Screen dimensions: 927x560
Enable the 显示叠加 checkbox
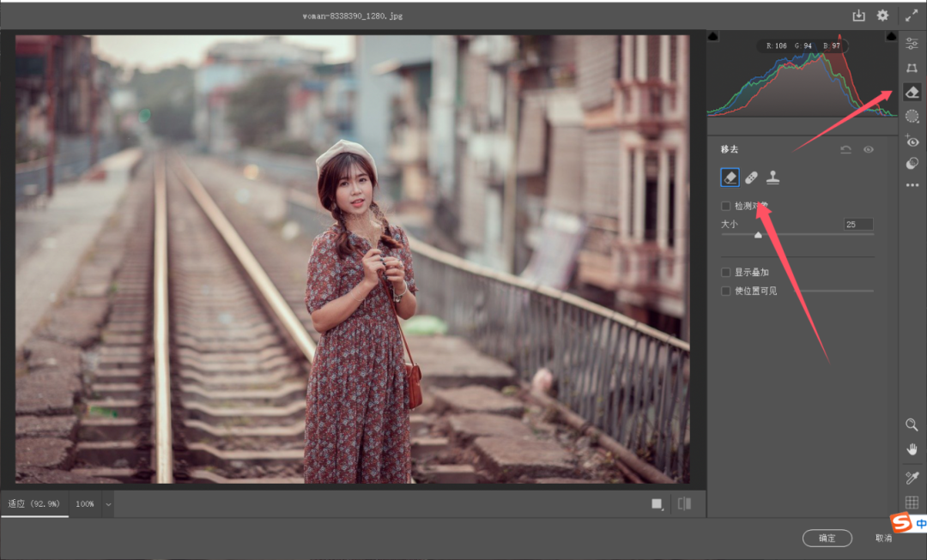point(725,272)
